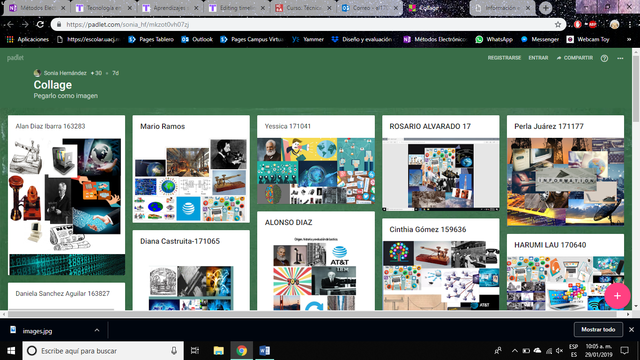Image resolution: width=640 pixels, height=360 pixels.
Task: Expand hidden bookmarks chevron
Action: point(629,40)
